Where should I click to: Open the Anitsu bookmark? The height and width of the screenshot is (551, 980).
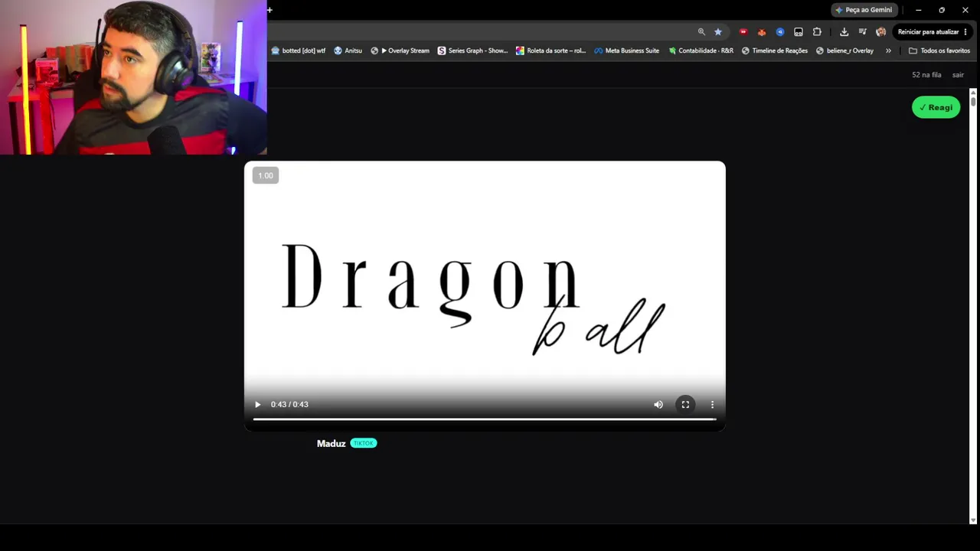348,51
